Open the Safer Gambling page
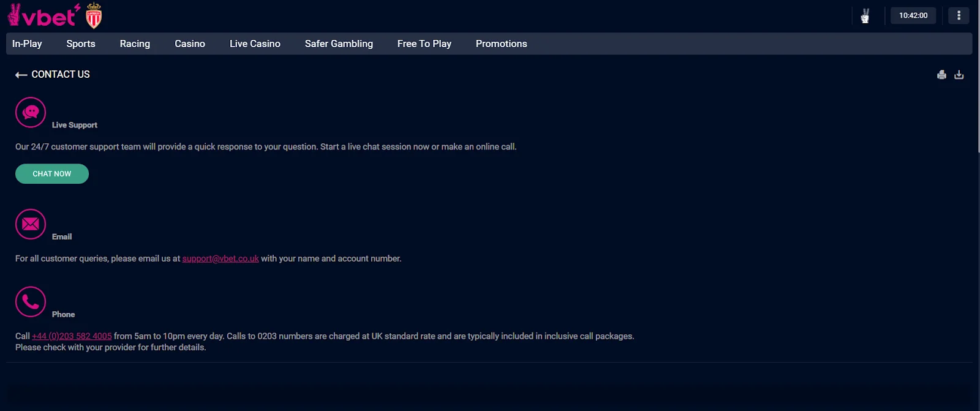The image size is (980, 411). tap(339, 43)
